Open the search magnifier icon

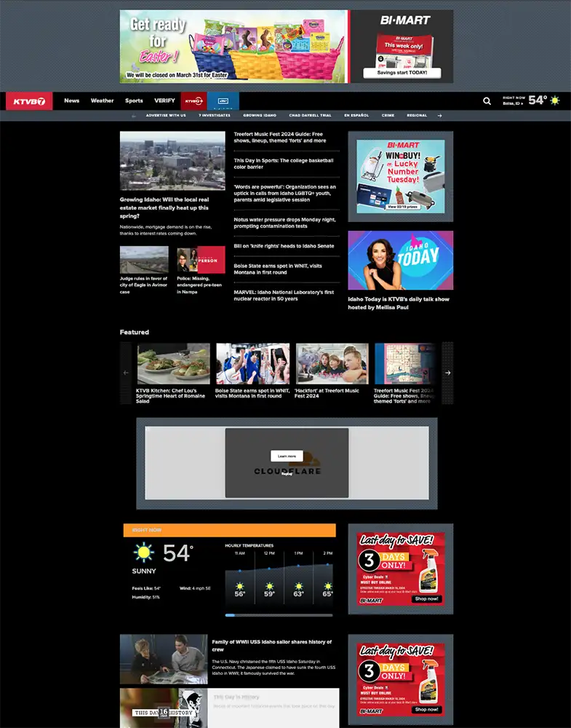point(487,100)
